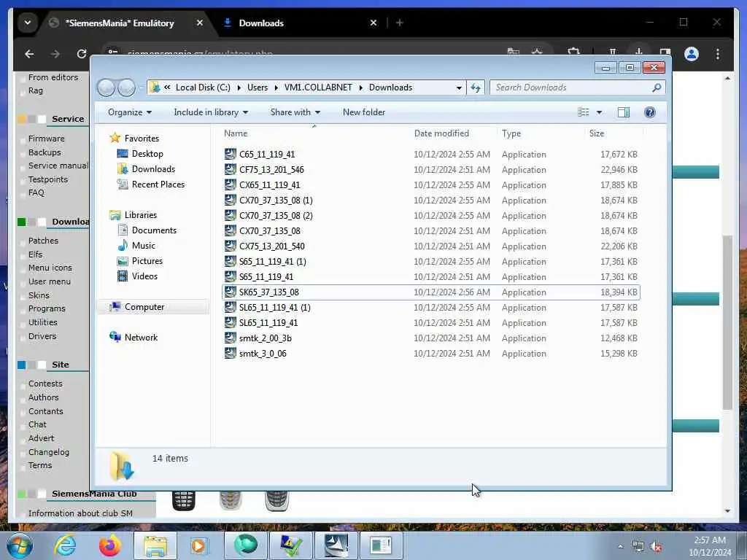Image resolution: width=747 pixels, height=560 pixels.
Task: Launch Firefox from taskbar
Action: click(x=110, y=545)
